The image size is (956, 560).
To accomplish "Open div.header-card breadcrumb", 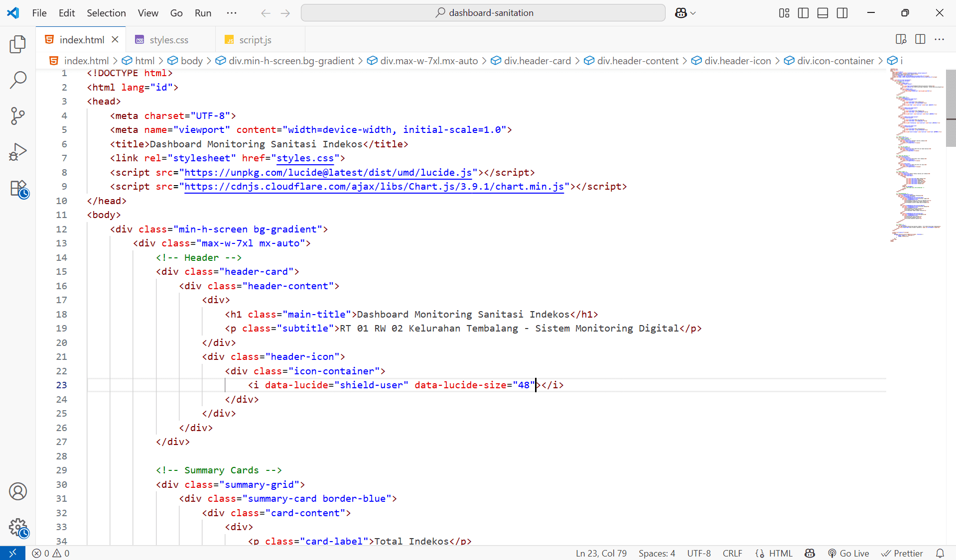I will [531, 61].
